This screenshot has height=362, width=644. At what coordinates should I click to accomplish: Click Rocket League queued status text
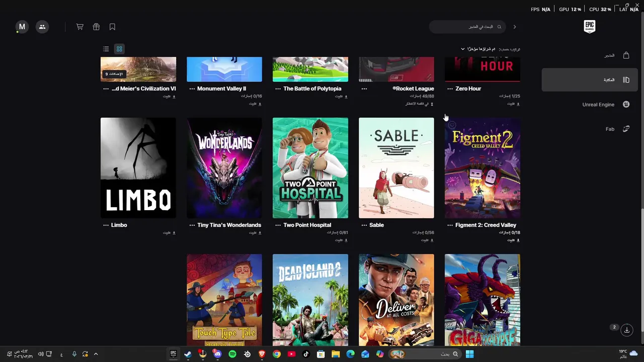(420, 104)
